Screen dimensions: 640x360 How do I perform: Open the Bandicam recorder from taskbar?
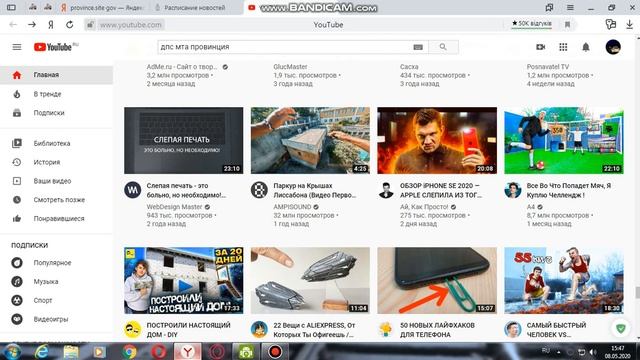click(275, 351)
